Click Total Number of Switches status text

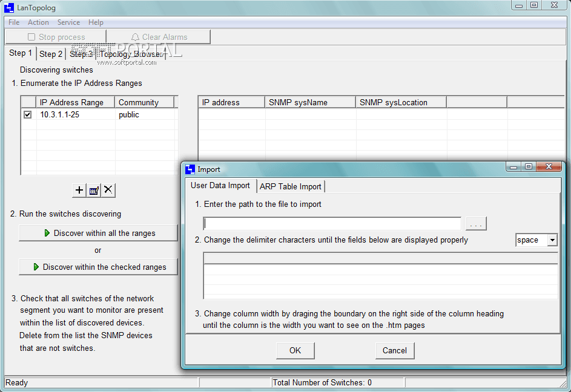(x=322, y=382)
